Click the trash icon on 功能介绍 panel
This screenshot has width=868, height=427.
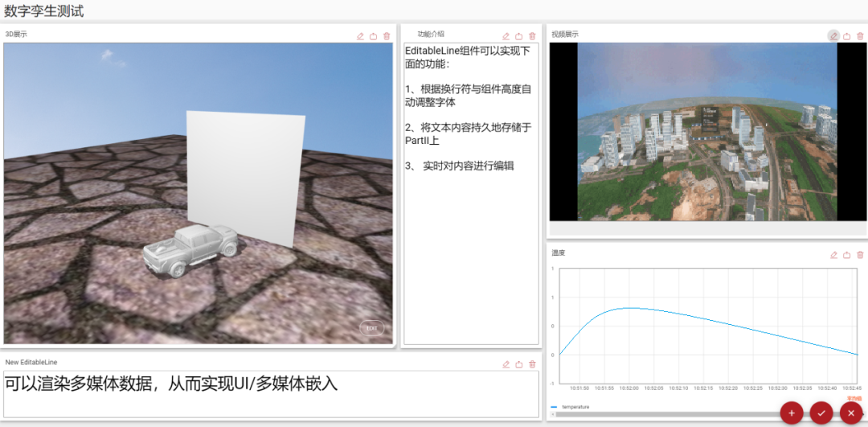[532, 36]
